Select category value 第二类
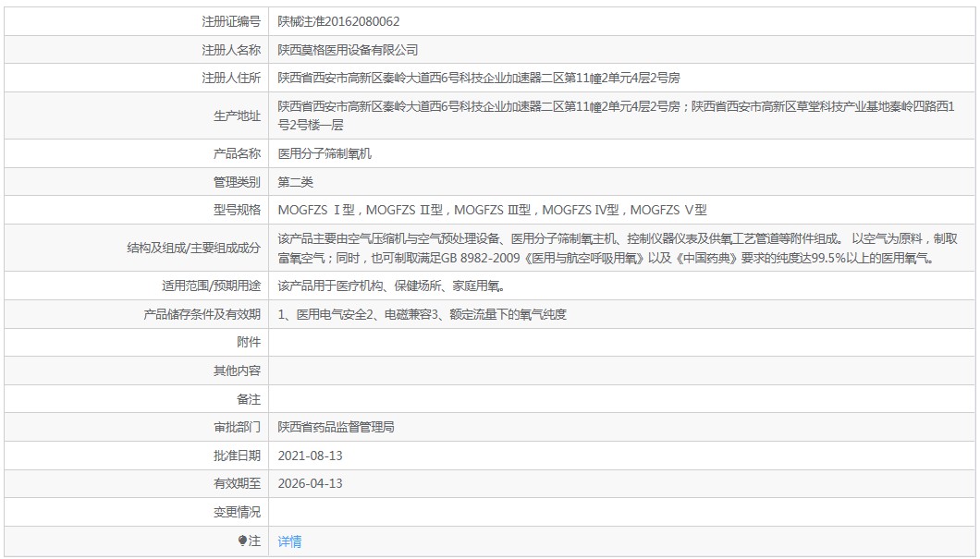The image size is (980, 559). (x=295, y=182)
